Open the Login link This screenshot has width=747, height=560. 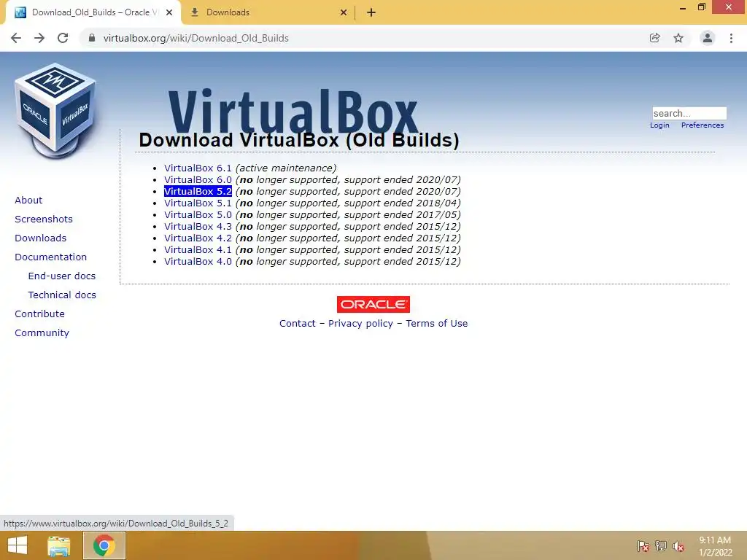[659, 125]
